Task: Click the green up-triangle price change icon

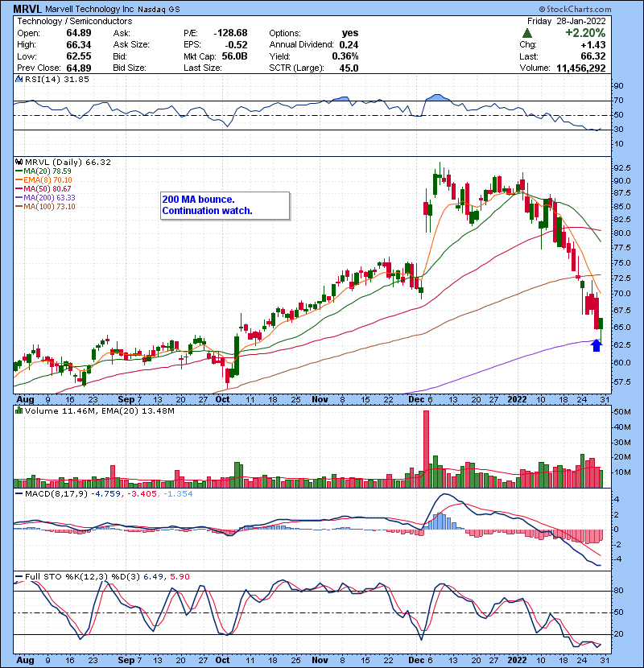Action: coord(526,34)
